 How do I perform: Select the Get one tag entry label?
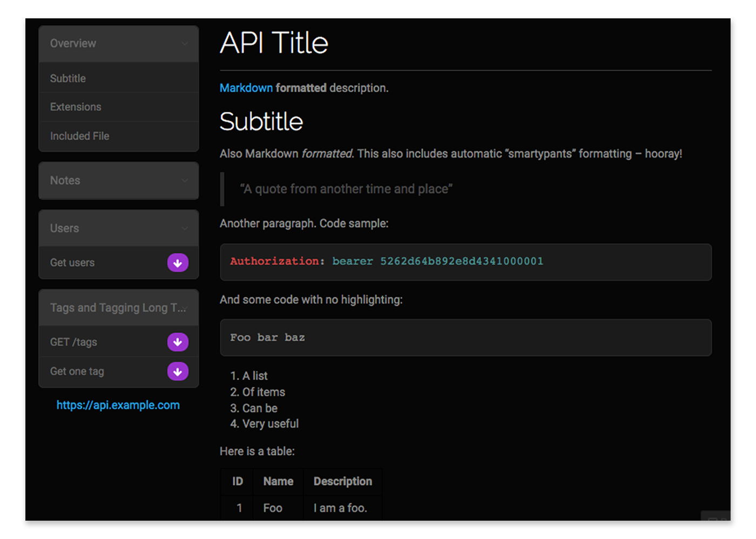click(x=77, y=371)
